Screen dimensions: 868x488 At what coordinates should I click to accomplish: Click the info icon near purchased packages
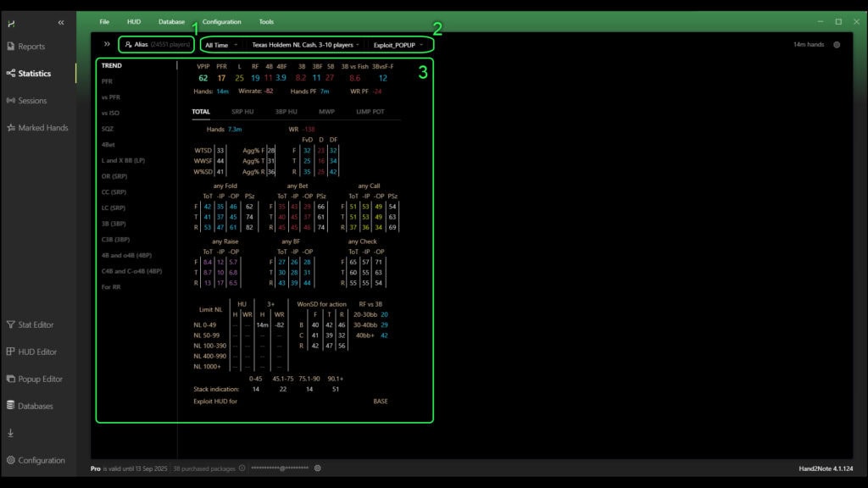click(x=242, y=468)
